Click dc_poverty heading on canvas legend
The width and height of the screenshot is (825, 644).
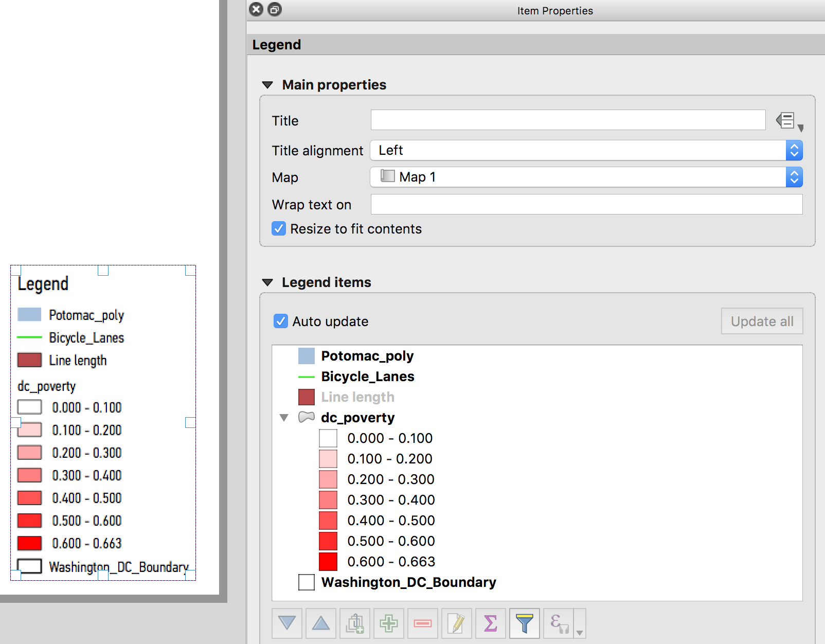47,386
